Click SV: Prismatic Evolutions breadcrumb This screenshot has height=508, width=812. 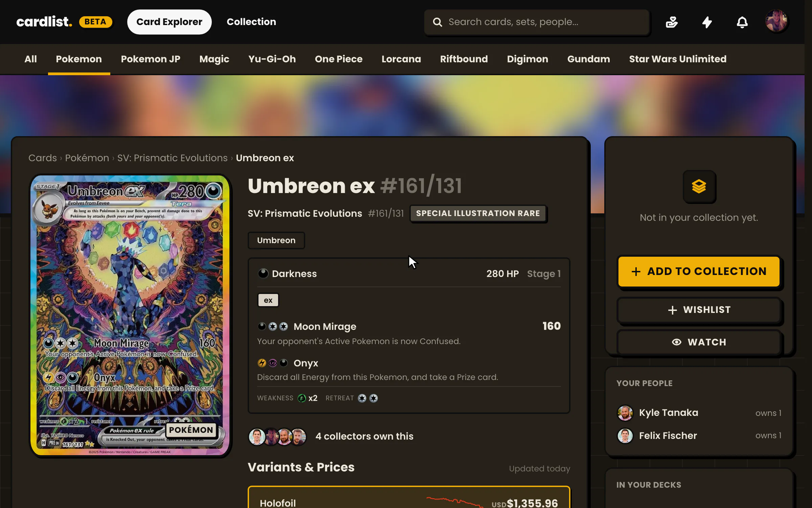[172, 158]
